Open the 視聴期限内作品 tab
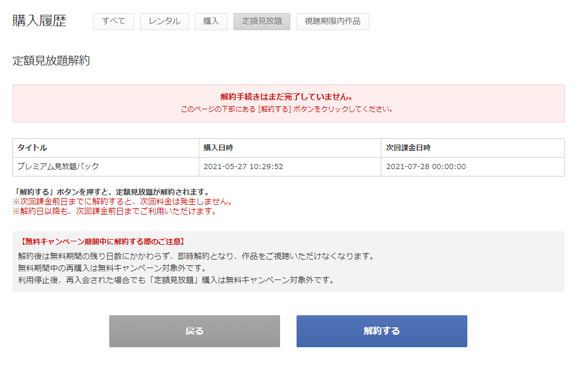Viewport: 588px width, 366px height. click(332, 22)
